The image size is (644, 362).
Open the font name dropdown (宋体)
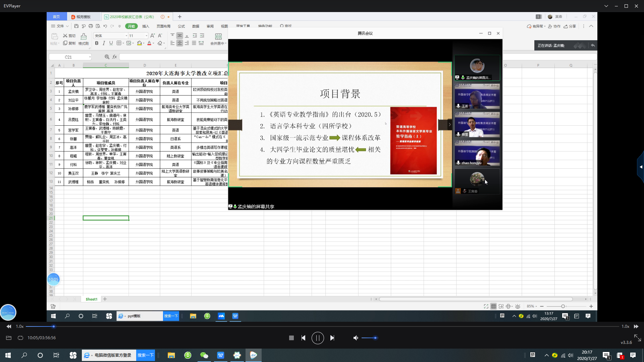tap(126, 36)
